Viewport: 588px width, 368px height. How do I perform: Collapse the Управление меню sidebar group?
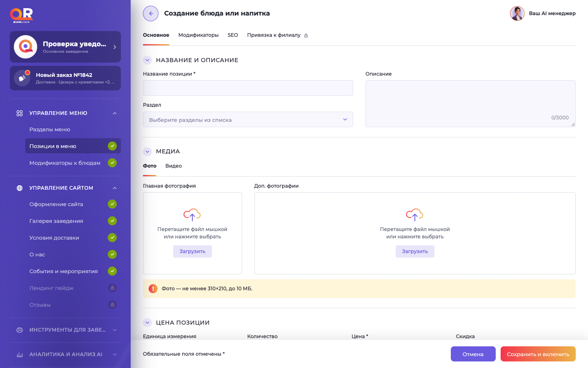coord(115,113)
